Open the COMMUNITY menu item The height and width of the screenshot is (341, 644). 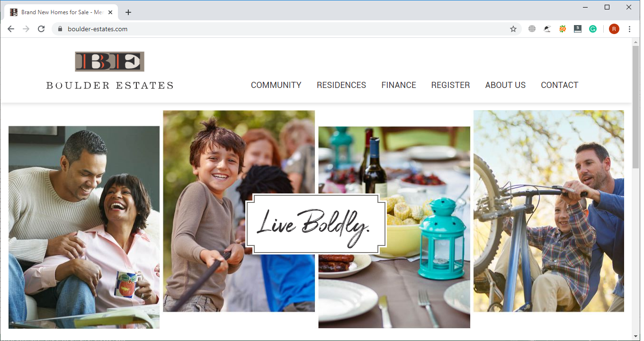(x=276, y=85)
